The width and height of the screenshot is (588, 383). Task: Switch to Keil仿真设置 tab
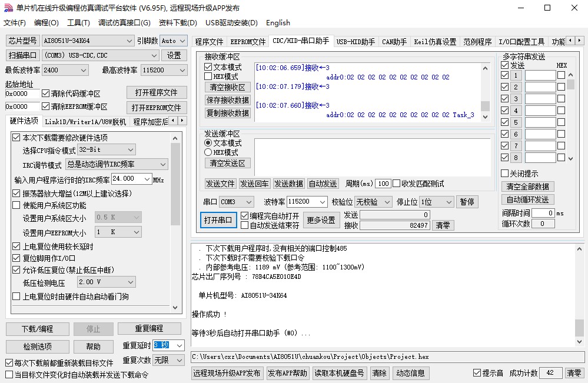(435, 42)
